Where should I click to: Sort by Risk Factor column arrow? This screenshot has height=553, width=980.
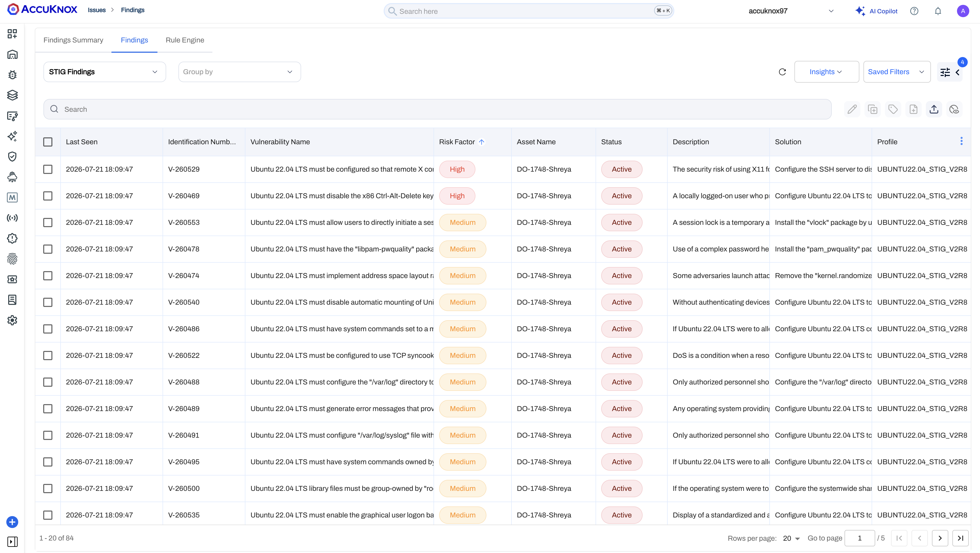(x=482, y=142)
